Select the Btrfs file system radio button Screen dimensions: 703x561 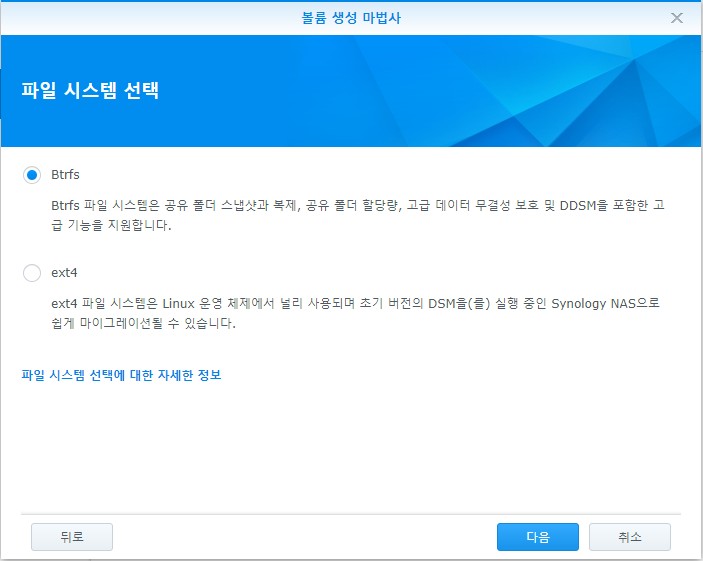[32, 175]
